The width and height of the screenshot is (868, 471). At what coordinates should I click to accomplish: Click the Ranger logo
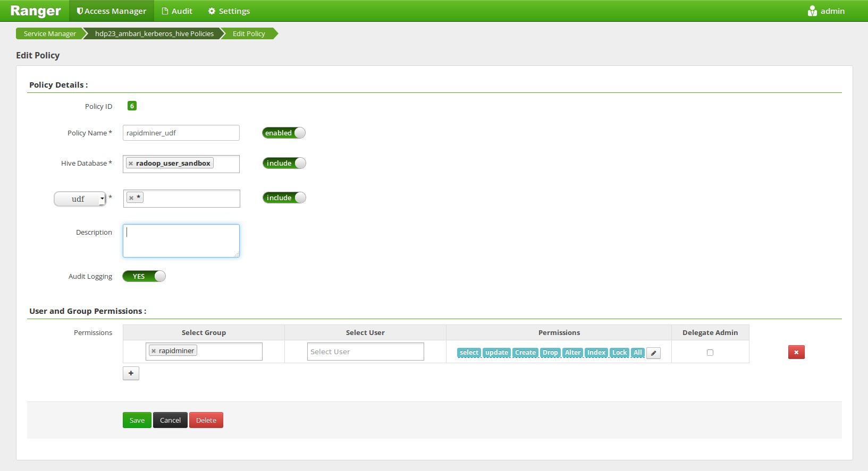[x=36, y=11]
